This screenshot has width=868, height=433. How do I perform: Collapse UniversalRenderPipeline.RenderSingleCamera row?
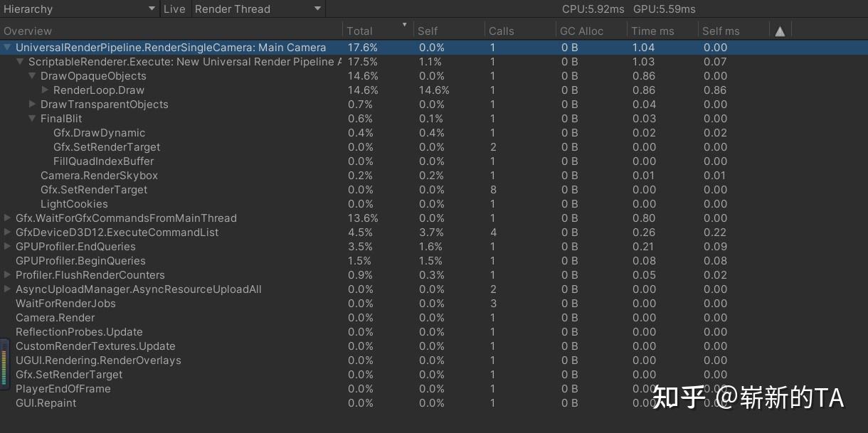tap(8, 48)
